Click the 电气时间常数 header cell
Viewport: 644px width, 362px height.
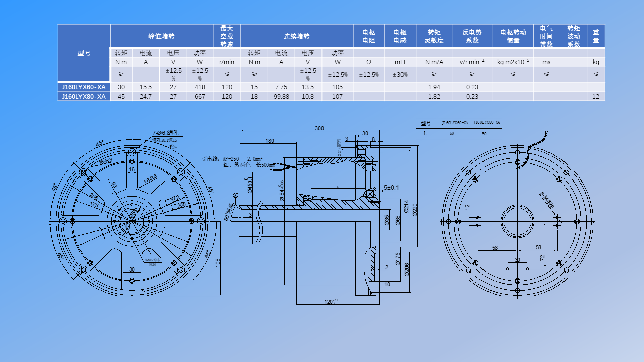click(x=547, y=36)
